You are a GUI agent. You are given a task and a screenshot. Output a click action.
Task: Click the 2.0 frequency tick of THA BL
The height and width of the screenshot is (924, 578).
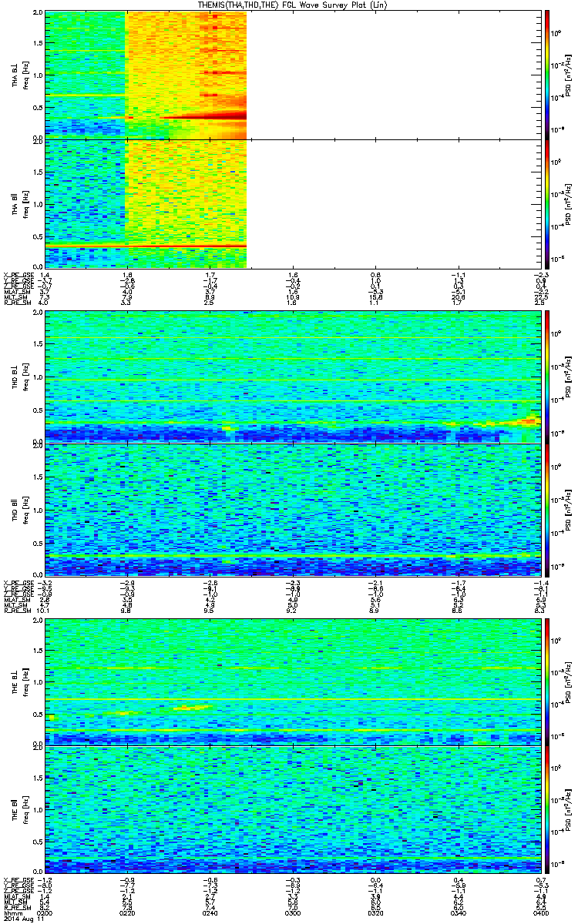tap(37, 14)
